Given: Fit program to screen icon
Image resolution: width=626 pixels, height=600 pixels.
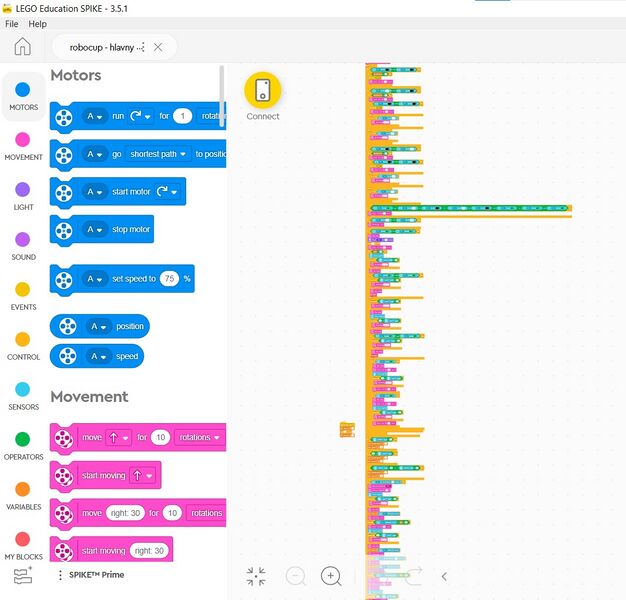Looking at the screenshot, I should click(256, 576).
